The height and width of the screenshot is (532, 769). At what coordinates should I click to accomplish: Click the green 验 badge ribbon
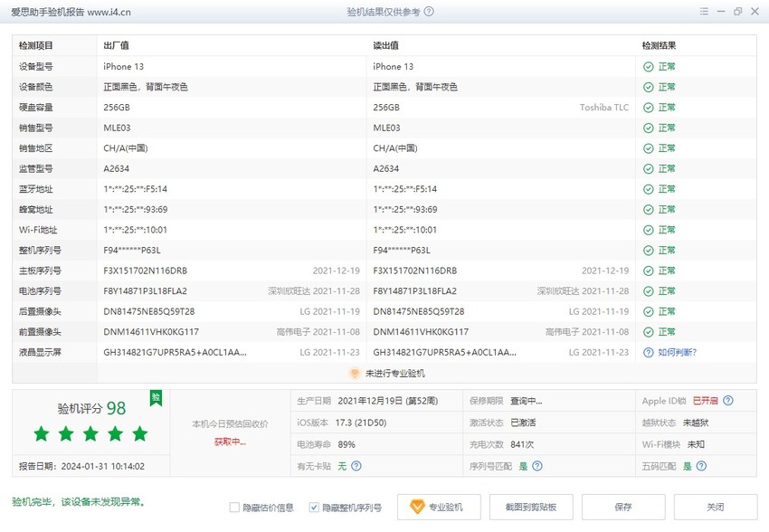[x=156, y=398]
